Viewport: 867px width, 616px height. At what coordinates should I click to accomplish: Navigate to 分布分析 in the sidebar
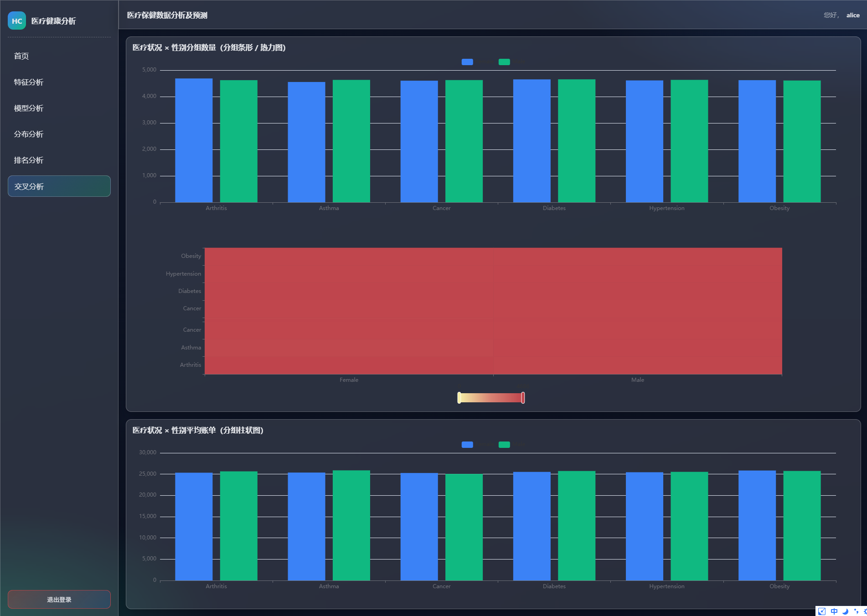point(29,134)
